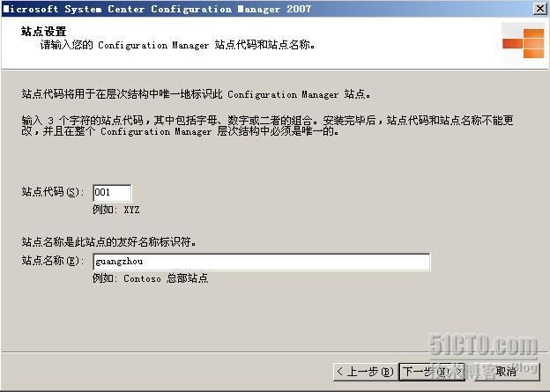Click the 请输入您的 Configuration Manager subtitle text
This screenshot has height=392, width=550.
coord(177,45)
